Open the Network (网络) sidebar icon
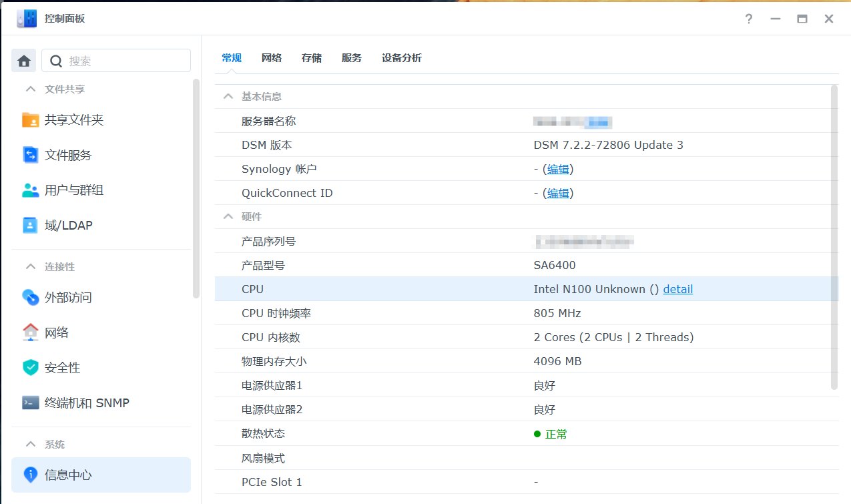 click(31, 332)
